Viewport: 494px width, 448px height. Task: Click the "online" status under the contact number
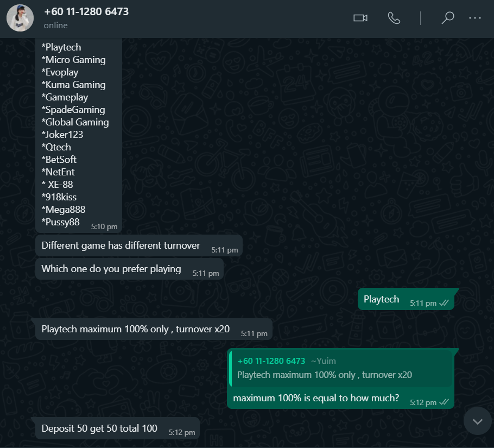tap(56, 25)
